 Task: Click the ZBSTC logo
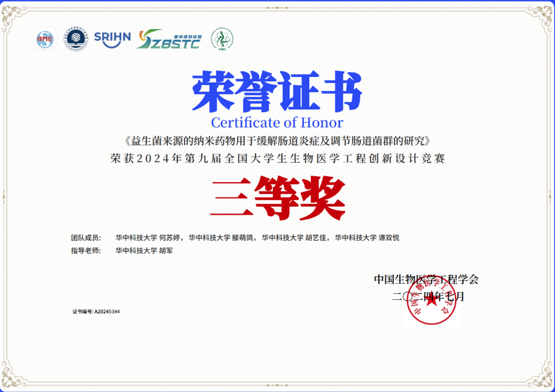169,39
